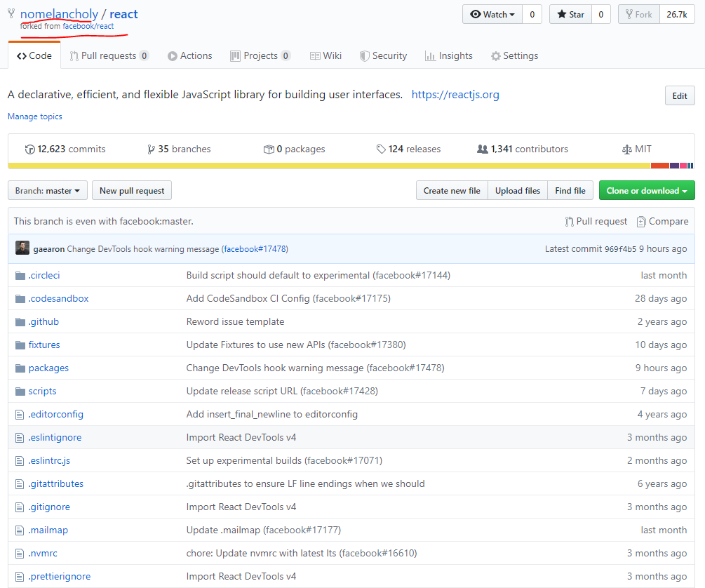Click the .gitattributes file icon
The image size is (705, 588).
click(x=20, y=484)
